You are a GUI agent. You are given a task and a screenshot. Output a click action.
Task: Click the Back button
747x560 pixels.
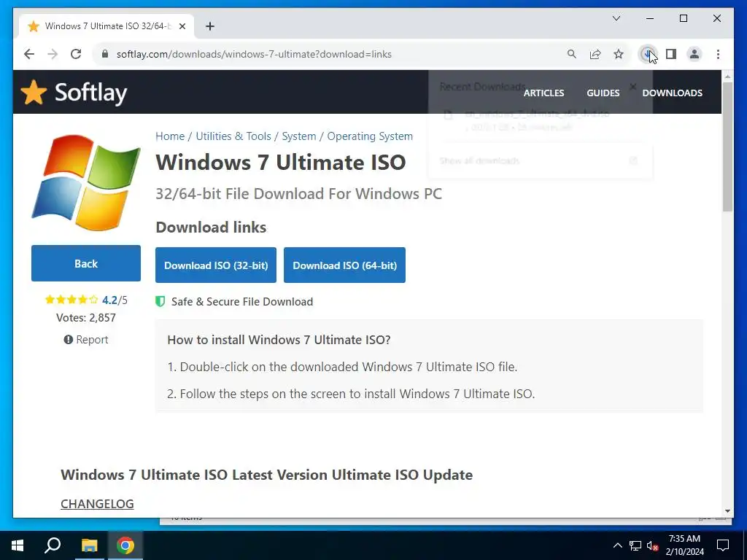pos(86,263)
